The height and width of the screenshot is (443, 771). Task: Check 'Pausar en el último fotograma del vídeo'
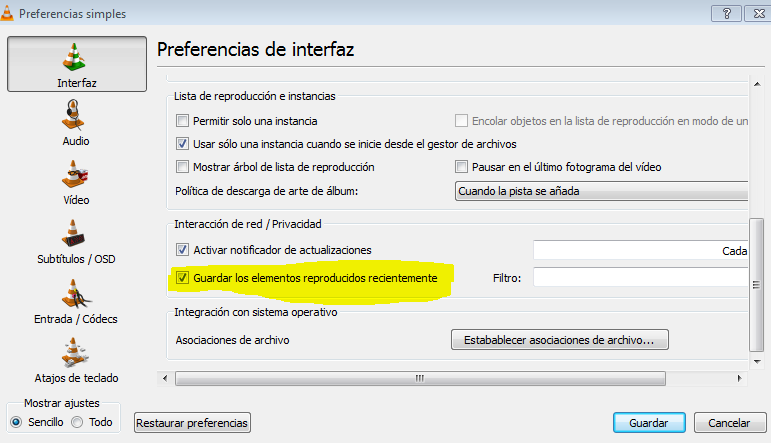[x=462, y=167]
